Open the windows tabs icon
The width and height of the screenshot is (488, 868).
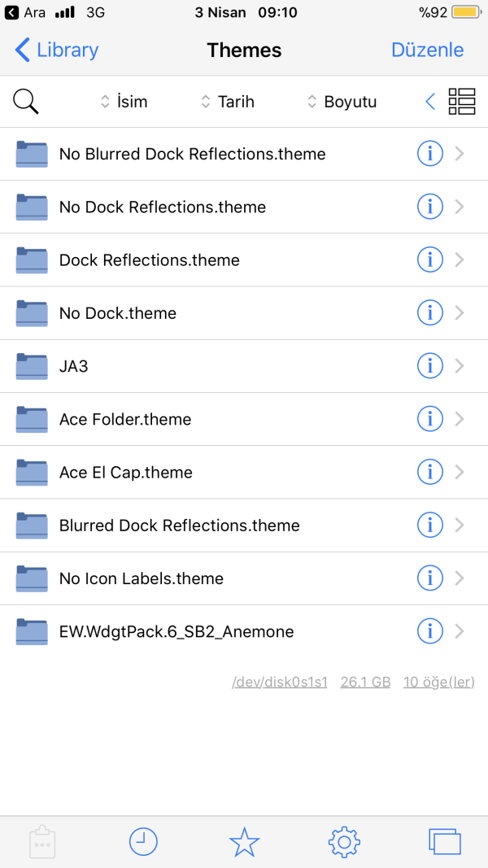(x=445, y=842)
